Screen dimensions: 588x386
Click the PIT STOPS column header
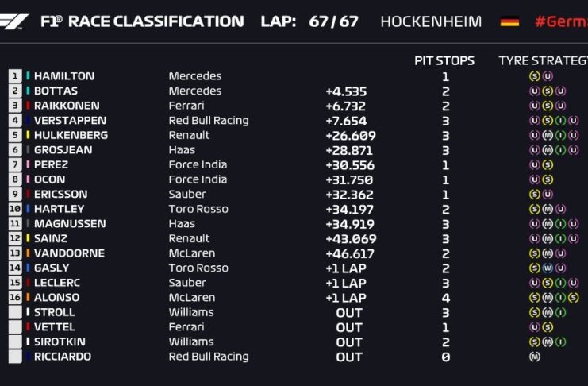(444, 60)
